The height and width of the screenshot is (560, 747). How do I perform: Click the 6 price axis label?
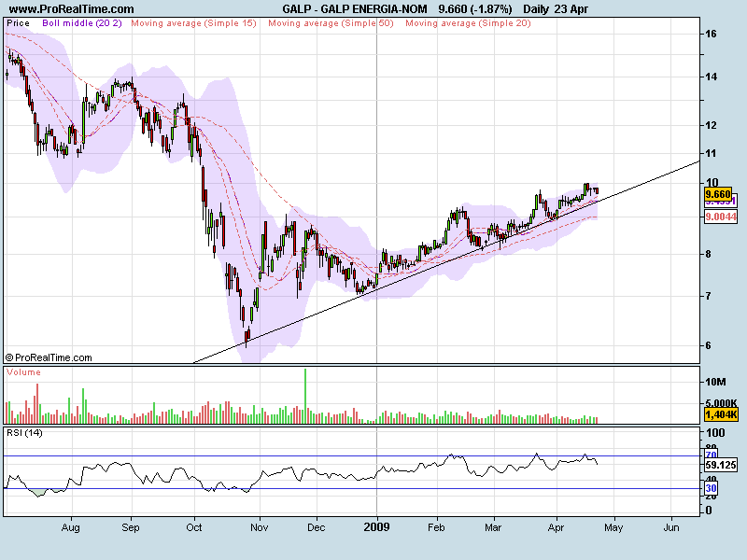709,345
